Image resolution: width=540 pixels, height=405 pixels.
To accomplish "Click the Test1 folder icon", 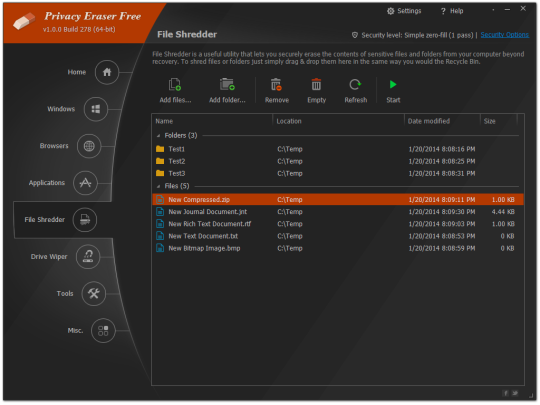I will coord(160,149).
